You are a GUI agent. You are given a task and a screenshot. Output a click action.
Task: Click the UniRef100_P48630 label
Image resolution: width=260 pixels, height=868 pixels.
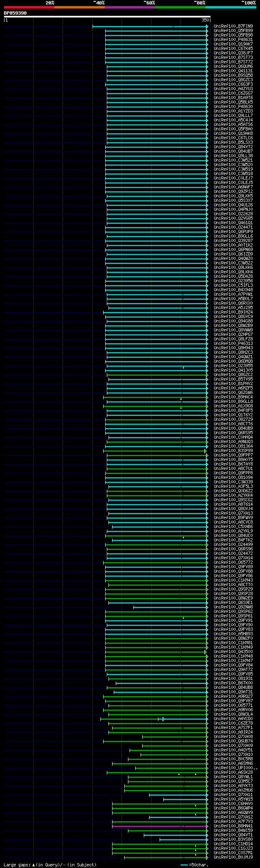[233, 107]
